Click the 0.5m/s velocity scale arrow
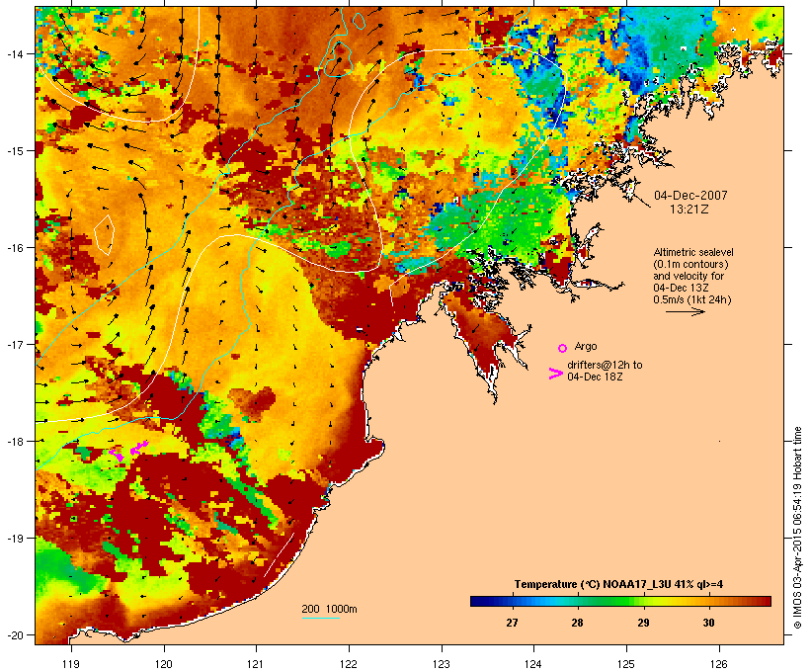The image size is (810, 672). point(685,311)
